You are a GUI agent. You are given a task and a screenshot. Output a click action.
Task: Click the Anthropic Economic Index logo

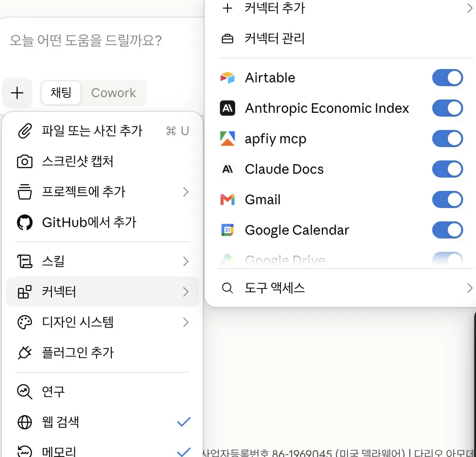228,108
